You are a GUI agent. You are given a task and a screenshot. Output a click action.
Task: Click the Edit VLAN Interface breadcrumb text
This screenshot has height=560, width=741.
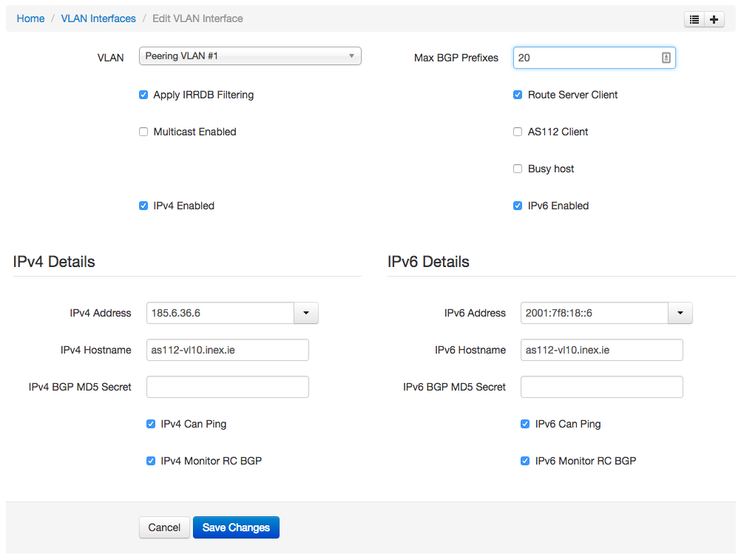click(197, 18)
